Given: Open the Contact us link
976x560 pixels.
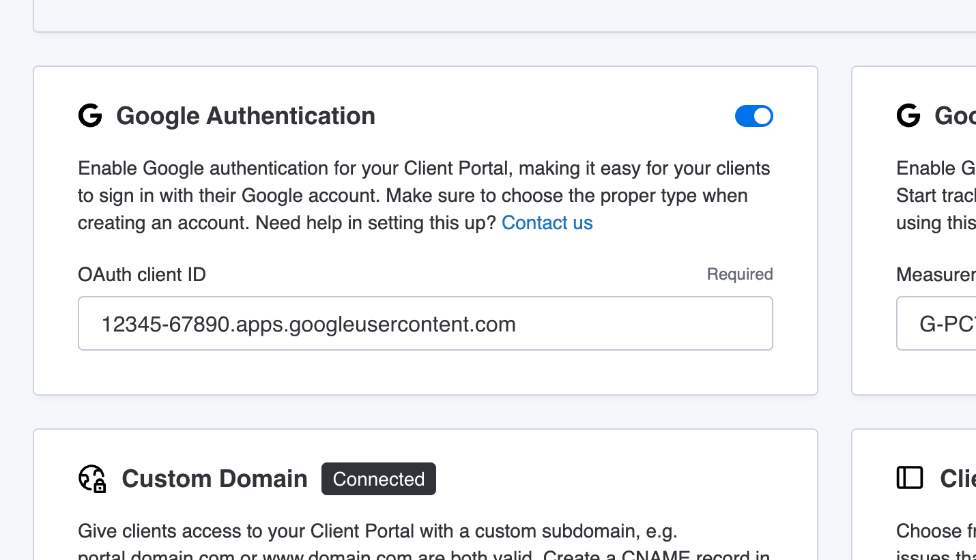Looking at the screenshot, I should 547,223.
